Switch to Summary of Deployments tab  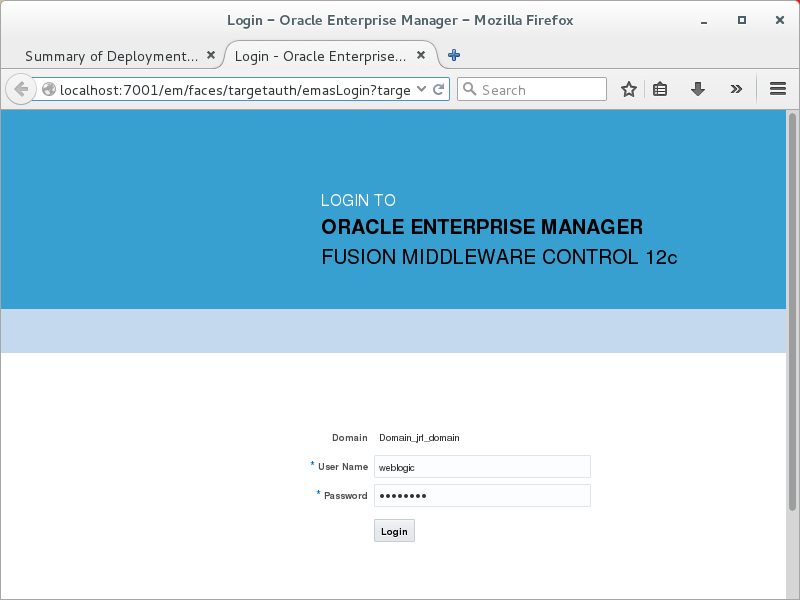pyautogui.click(x=110, y=56)
